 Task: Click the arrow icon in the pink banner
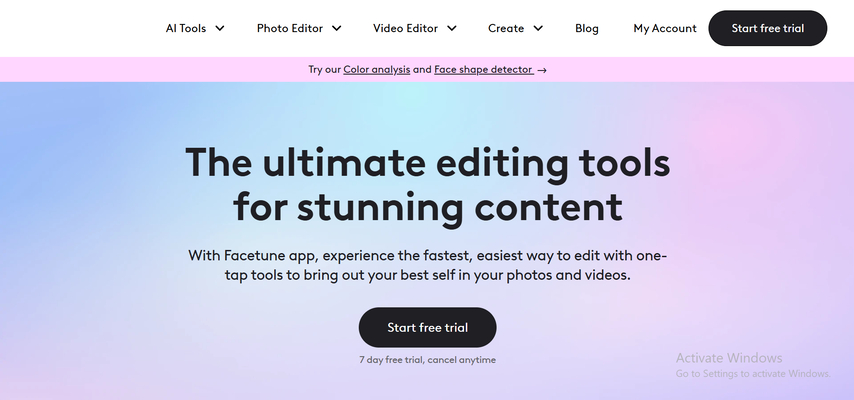coord(541,70)
